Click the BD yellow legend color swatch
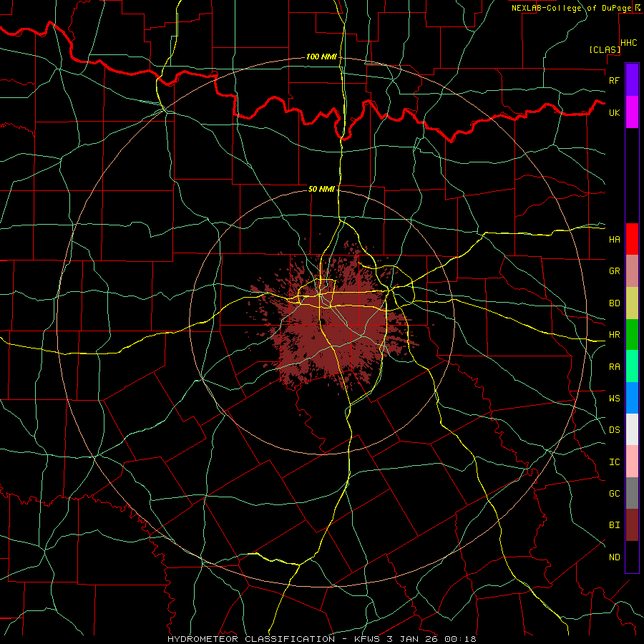This screenshot has height=644, width=644. (632, 303)
